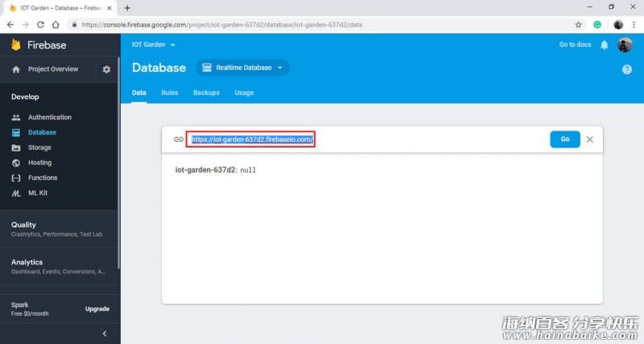The height and width of the screenshot is (344, 644).
Task: Click the ML Kit icon
Action: (16, 193)
